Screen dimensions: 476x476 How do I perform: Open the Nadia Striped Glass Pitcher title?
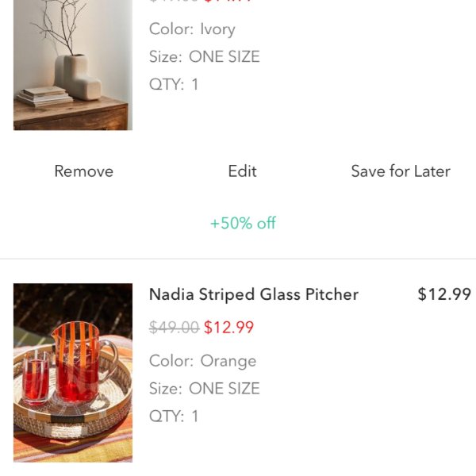tap(254, 294)
